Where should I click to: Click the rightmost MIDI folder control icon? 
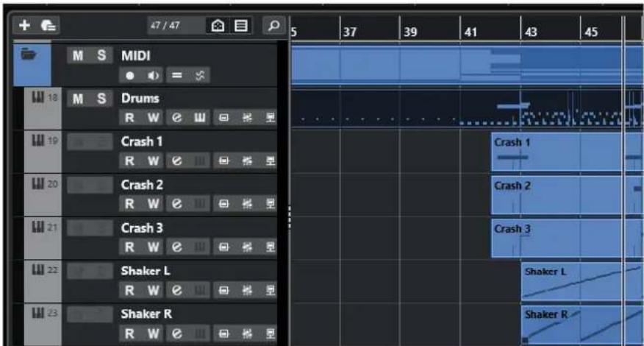200,76
